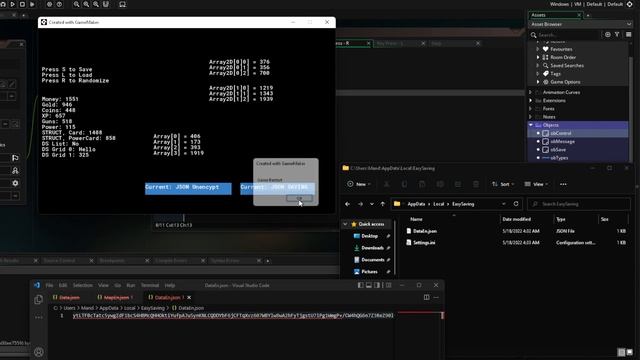The image size is (640, 360).
Task: Select Settings.ini file in File Explorer
Action: click(x=424, y=242)
